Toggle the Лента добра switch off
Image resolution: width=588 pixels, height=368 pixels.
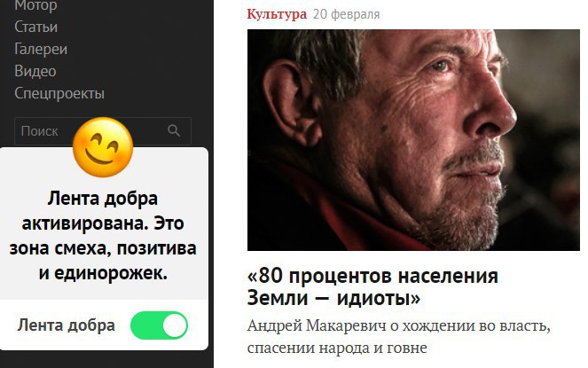[159, 325]
